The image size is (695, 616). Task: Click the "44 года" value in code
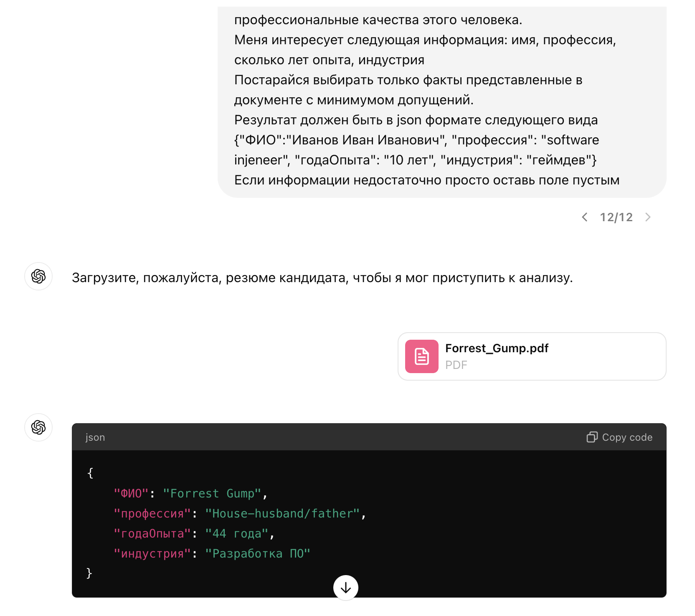[236, 533]
